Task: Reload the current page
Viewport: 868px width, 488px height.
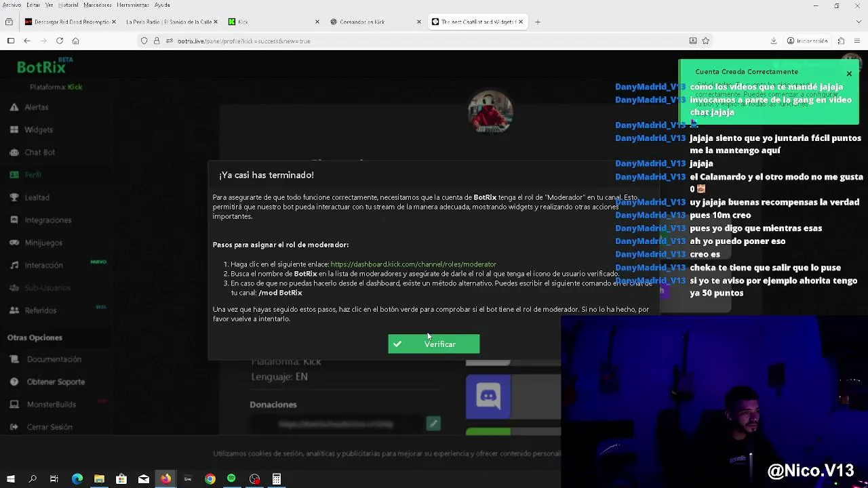Action: (x=60, y=41)
